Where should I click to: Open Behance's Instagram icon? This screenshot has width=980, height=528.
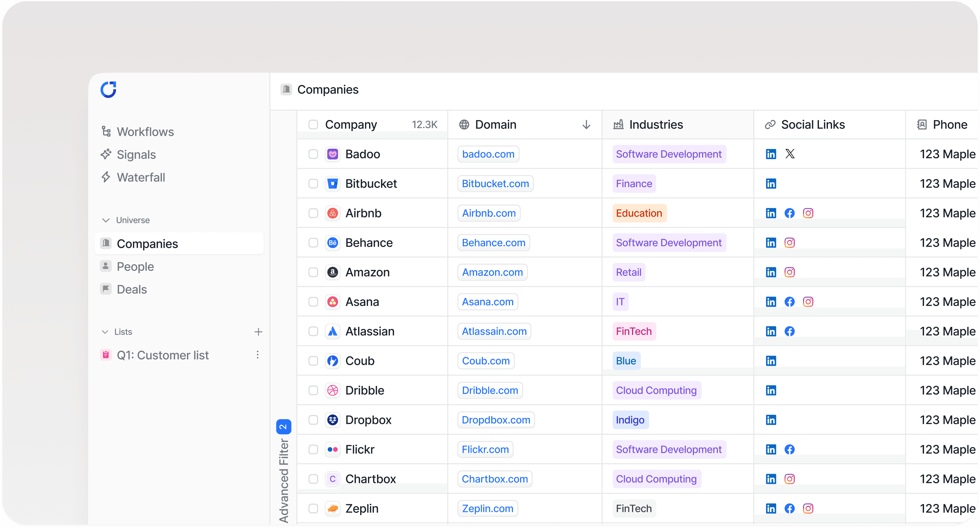point(789,243)
